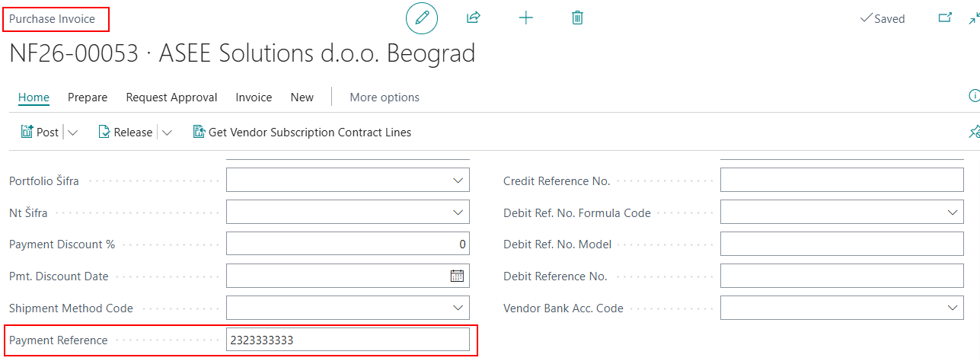
Task: Click the Post button
Action: tap(40, 132)
